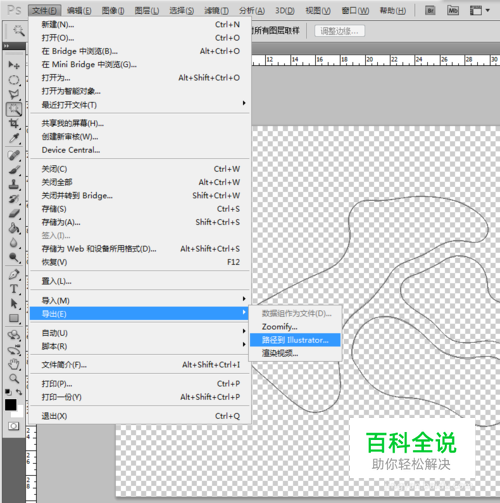Screen dimensions: 500x503
Task: Select the Clone Stamp tool
Action: click(x=14, y=184)
